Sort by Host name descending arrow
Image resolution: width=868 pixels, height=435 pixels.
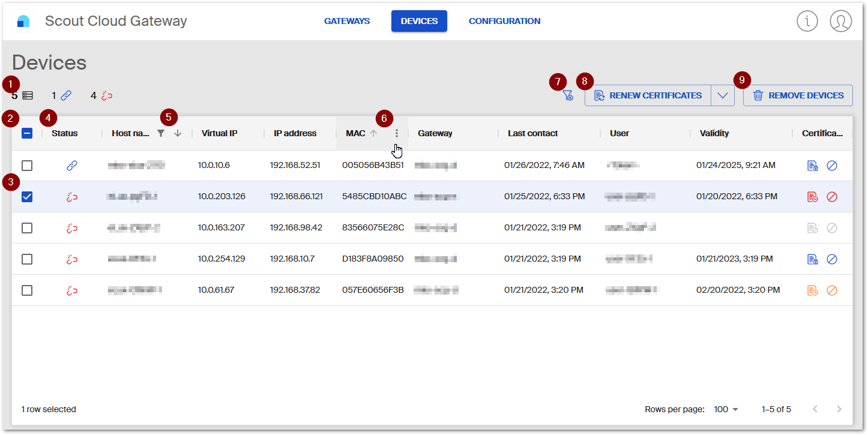178,133
